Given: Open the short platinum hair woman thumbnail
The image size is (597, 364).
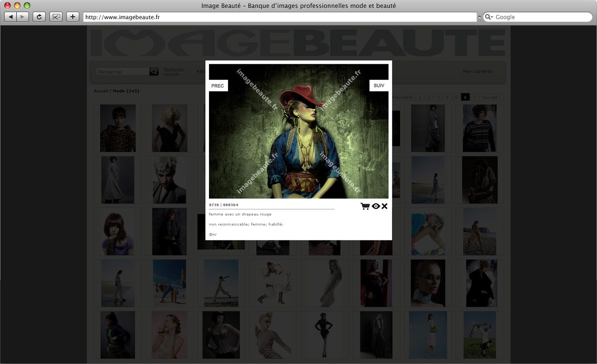Looking at the screenshot, I should click(x=169, y=180).
